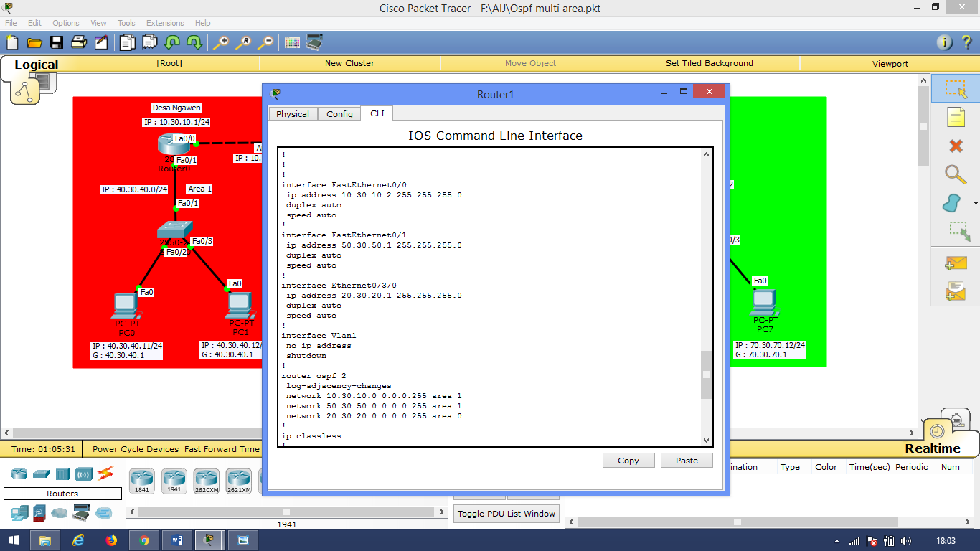This screenshot has height=551, width=980.
Task: Toggle the PDU List Window
Action: [x=506, y=513]
